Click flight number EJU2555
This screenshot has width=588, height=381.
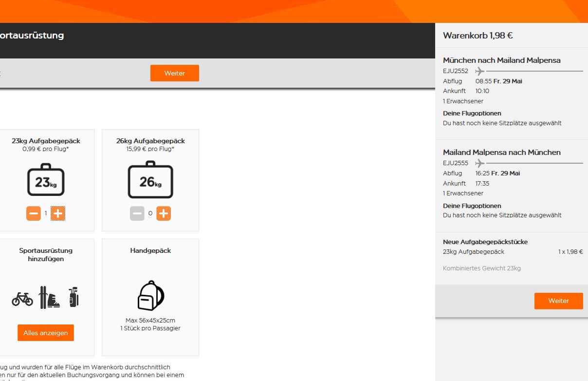(456, 163)
